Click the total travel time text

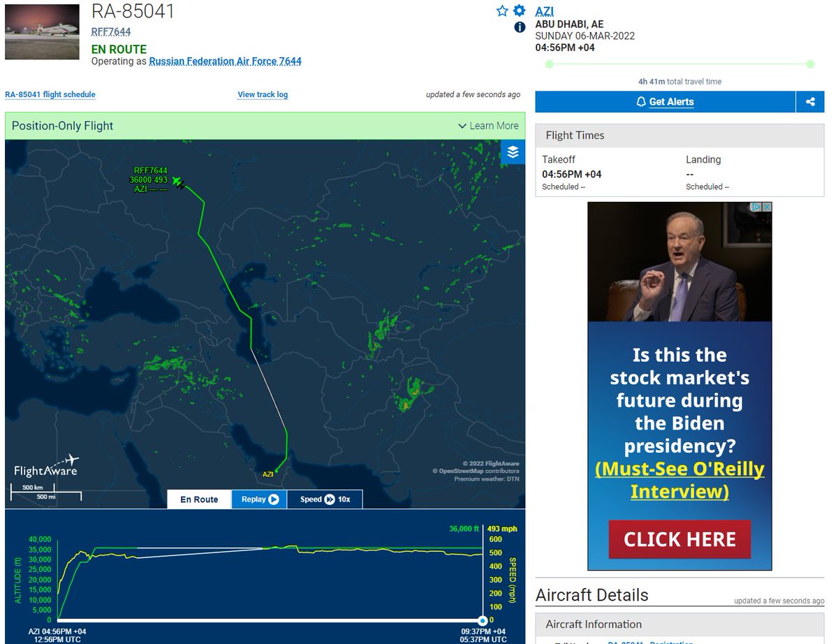coord(679,82)
